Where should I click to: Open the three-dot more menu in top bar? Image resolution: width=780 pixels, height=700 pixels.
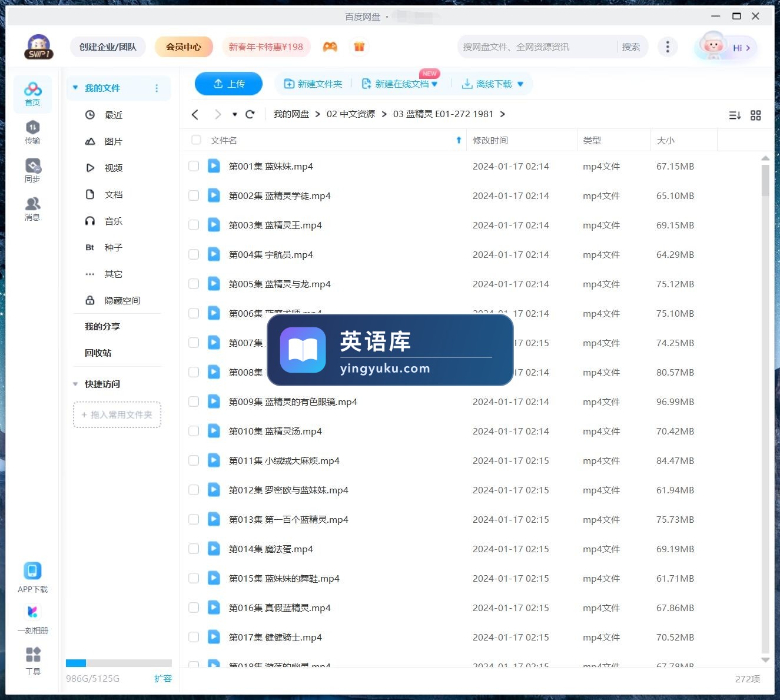tap(668, 47)
